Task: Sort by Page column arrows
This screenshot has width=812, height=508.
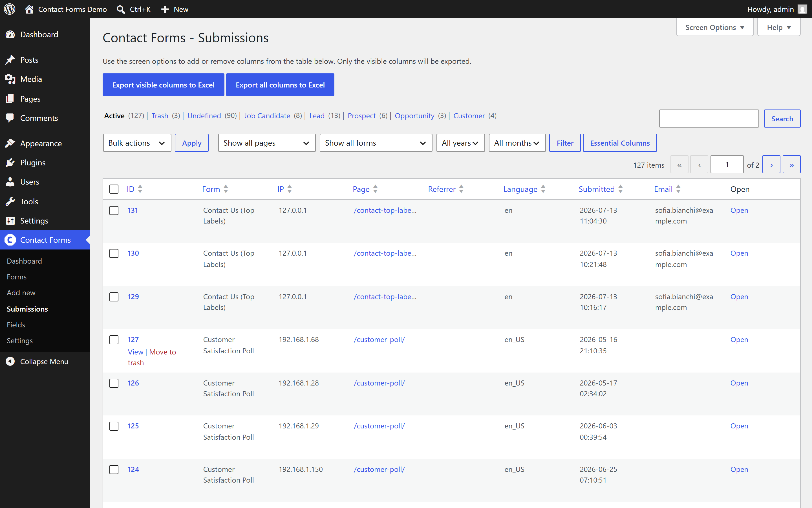Action: [376, 189]
